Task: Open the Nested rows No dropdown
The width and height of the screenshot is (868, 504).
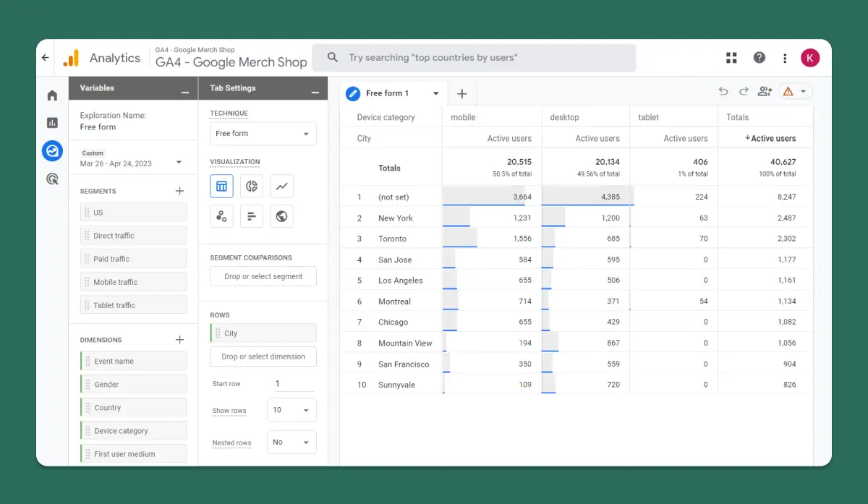Action: click(x=292, y=442)
